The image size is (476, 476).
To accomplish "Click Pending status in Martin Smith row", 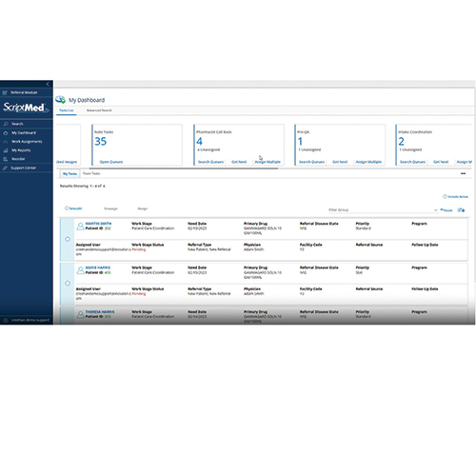I will click(x=139, y=249).
